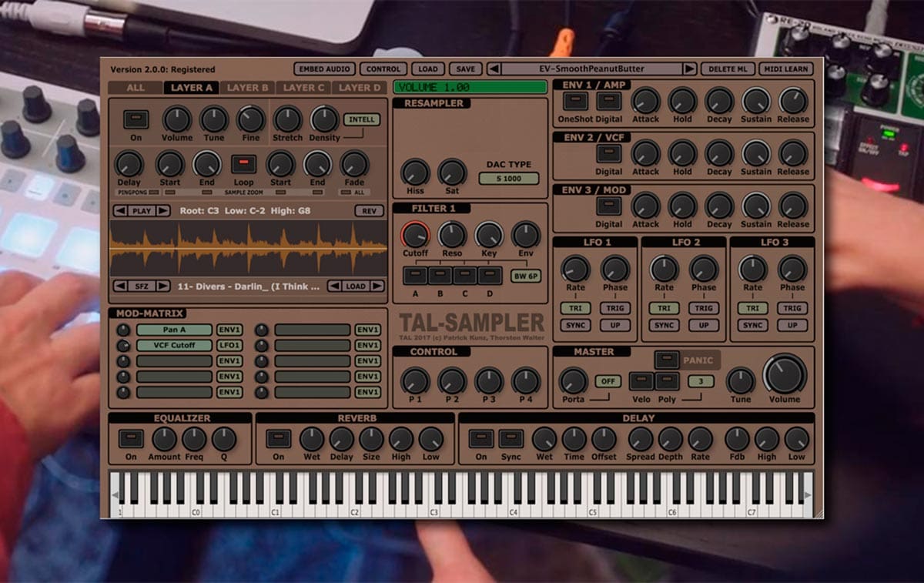Turn on the Reverb effect
This screenshot has height=583, width=924.
coord(278,439)
